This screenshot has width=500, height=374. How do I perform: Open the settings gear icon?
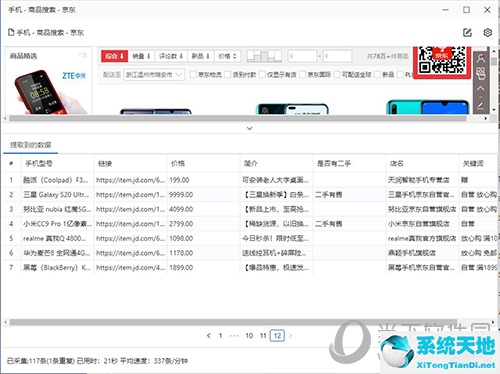tap(488, 32)
